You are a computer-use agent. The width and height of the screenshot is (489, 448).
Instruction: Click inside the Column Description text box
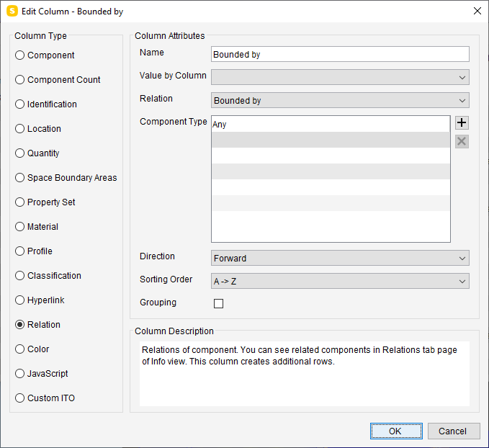click(305, 373)
